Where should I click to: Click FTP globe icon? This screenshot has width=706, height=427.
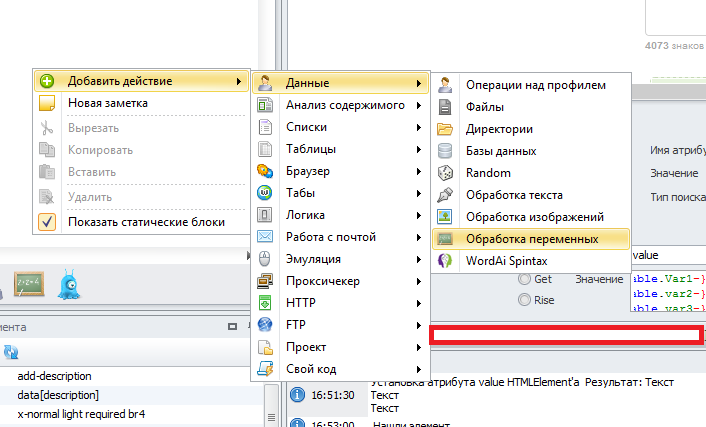[265, 325]
